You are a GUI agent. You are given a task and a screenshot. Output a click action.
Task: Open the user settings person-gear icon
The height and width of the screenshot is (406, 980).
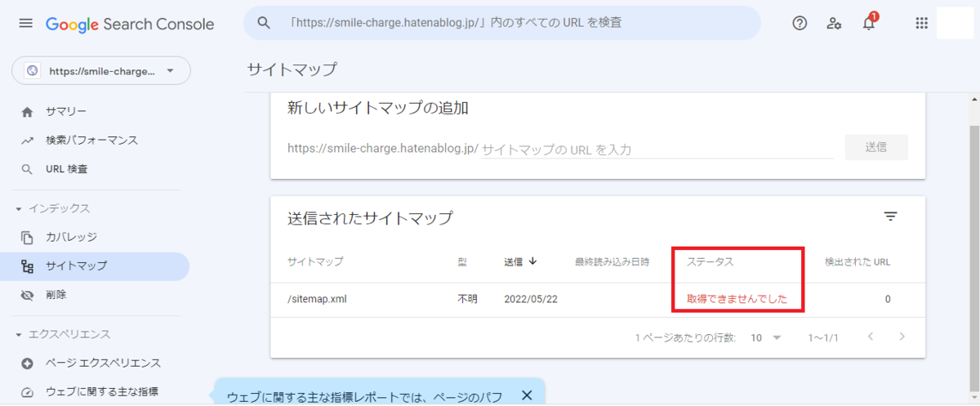[834, 23]
